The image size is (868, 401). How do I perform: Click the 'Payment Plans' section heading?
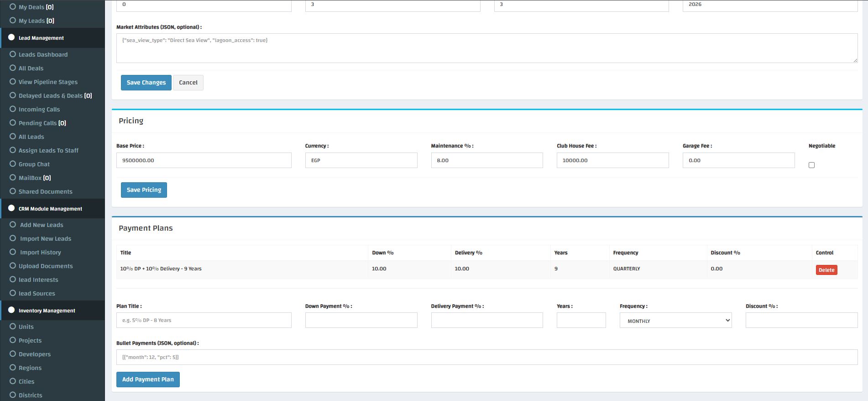tap(146, 228)
